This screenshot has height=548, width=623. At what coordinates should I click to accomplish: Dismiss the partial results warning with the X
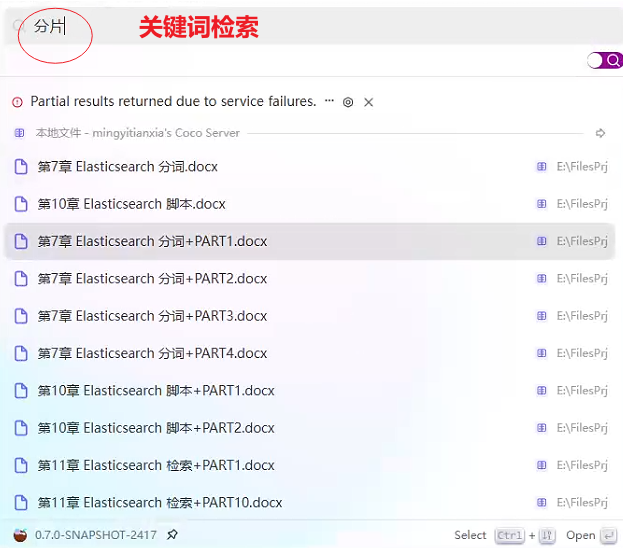pos(369,103)
